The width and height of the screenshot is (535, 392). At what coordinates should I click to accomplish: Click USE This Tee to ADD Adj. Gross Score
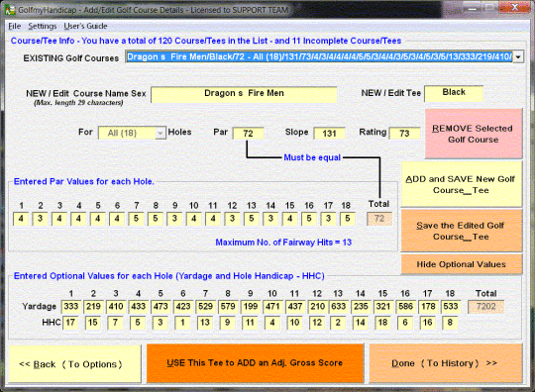point(255,363)
